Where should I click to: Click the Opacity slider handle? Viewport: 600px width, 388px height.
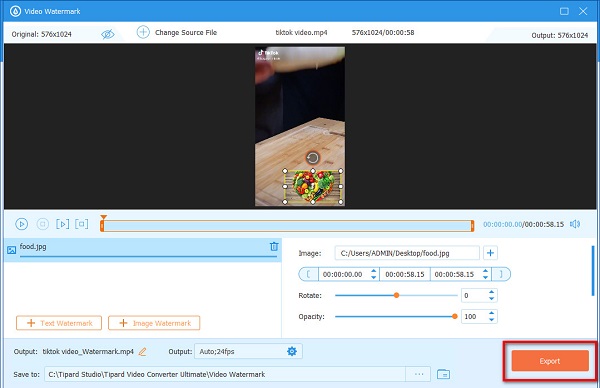point(455,316)
